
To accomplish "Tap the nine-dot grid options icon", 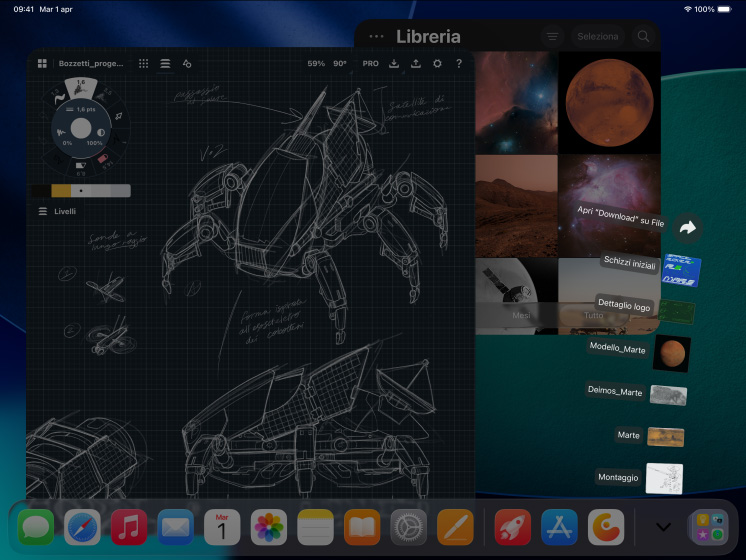I will coord(143,63).
